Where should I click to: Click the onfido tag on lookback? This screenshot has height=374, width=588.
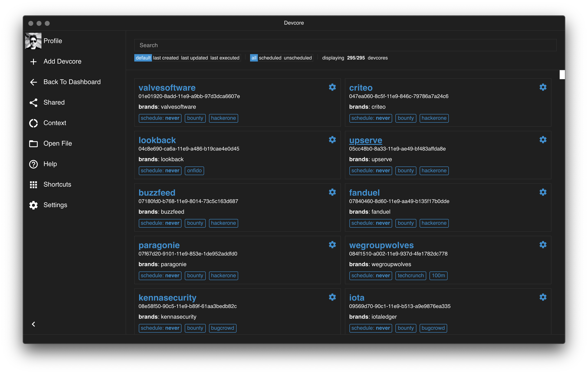[194, 170]
